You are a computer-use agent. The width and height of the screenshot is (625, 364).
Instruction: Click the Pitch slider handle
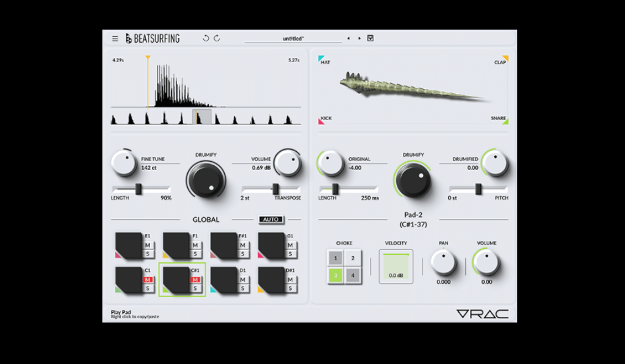tap(479, 189)
